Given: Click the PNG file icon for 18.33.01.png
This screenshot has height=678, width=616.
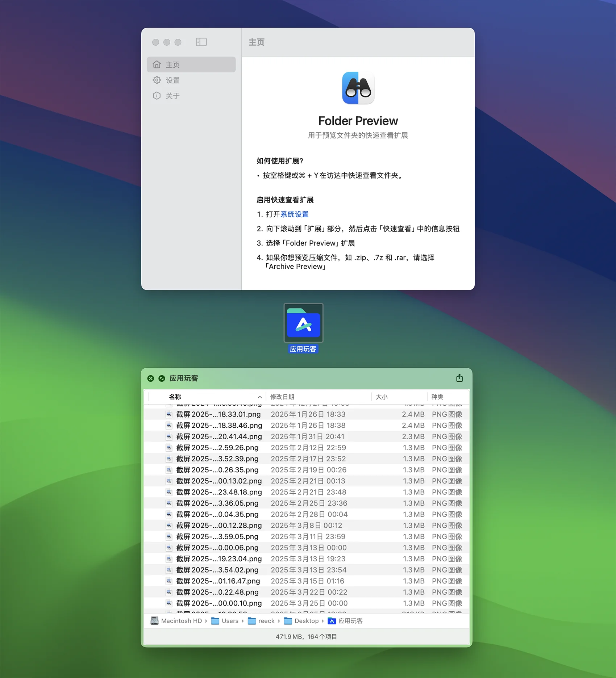Looking at the screenshot, I should [x=169, y=414].
